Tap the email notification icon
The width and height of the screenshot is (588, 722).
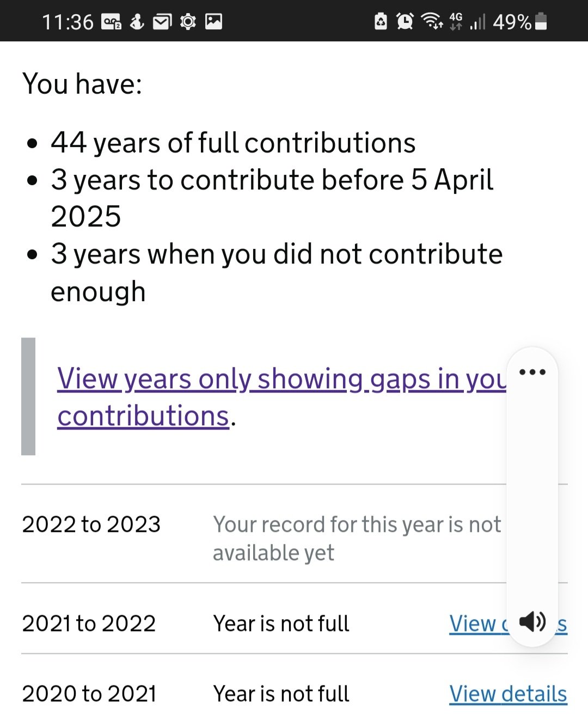(162, 22)
